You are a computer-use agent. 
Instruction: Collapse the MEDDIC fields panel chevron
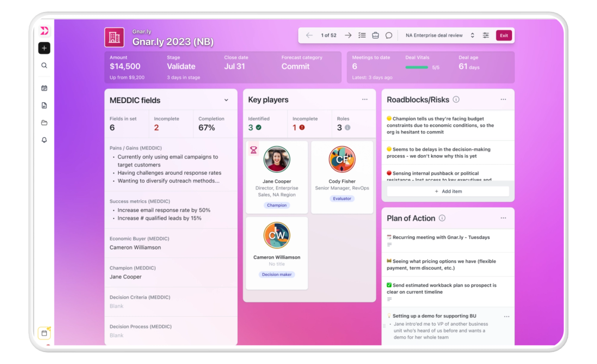tap(226, 100)
